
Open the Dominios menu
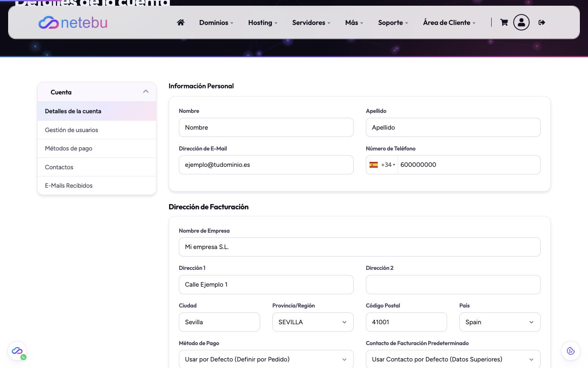216,22
